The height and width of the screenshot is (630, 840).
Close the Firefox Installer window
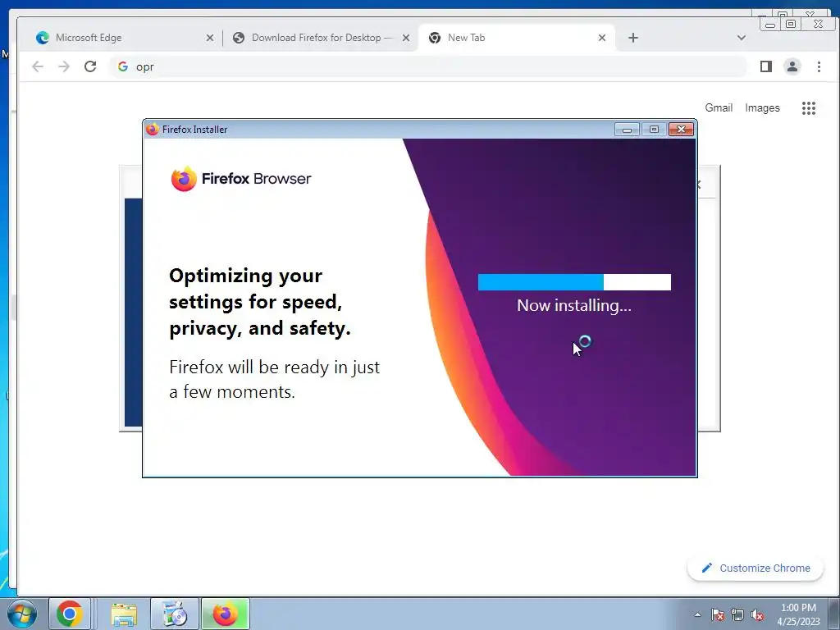681,129
